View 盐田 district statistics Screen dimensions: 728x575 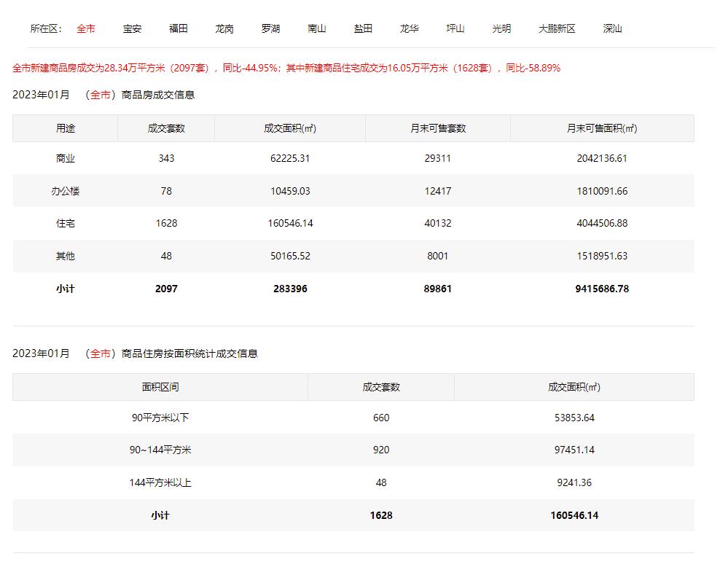coord(363,28)
